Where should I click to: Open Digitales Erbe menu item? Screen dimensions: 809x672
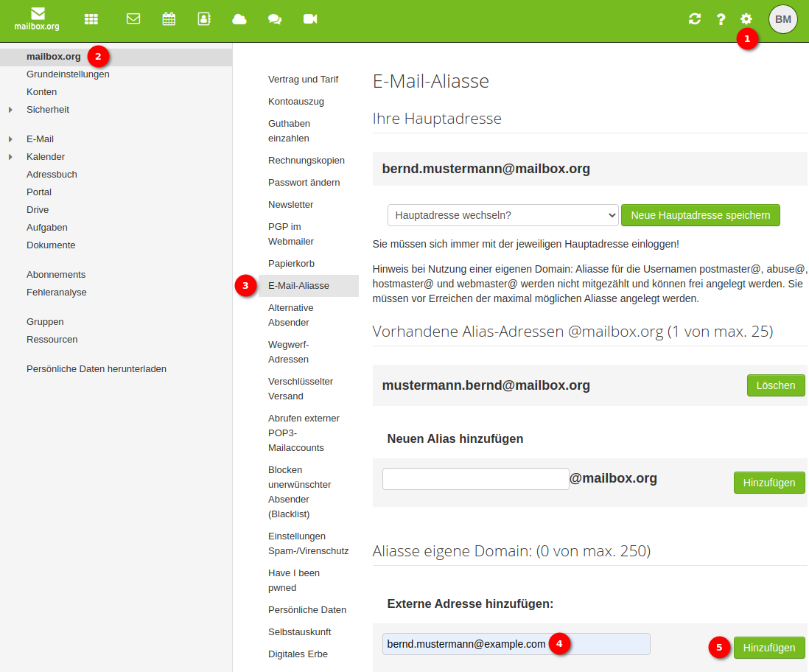tap(298, 654)
